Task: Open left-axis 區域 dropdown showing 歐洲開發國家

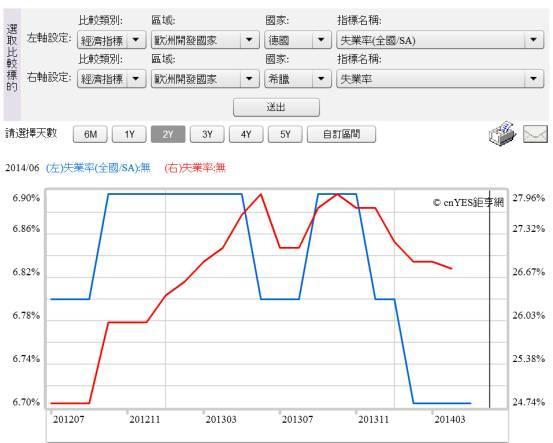Action: point(205,40)
